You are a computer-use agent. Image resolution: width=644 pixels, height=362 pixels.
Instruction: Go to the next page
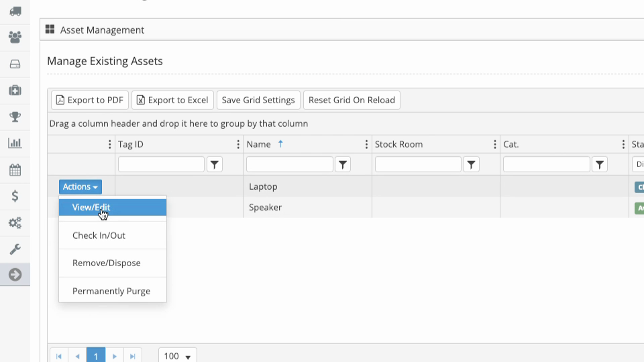(115, 356)
